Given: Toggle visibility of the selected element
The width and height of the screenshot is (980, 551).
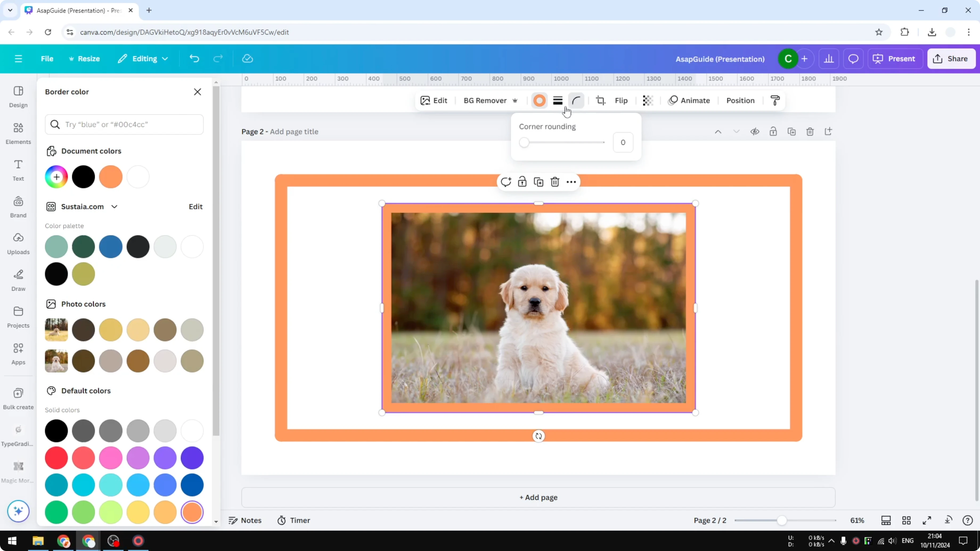Looking at the screenshot, I should 755,131.
